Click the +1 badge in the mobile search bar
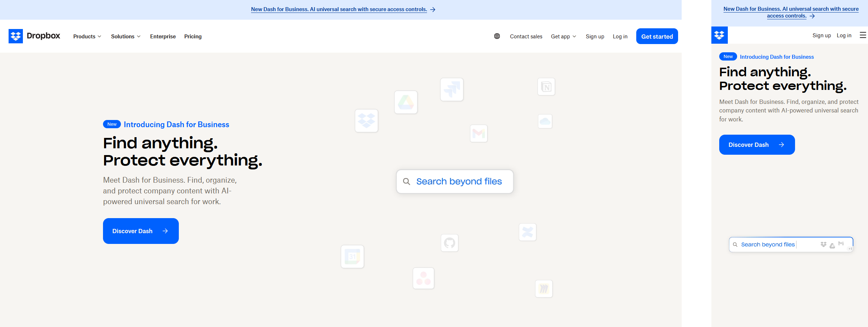Screen dimensions: 868x327 click(x=850, y=249)
